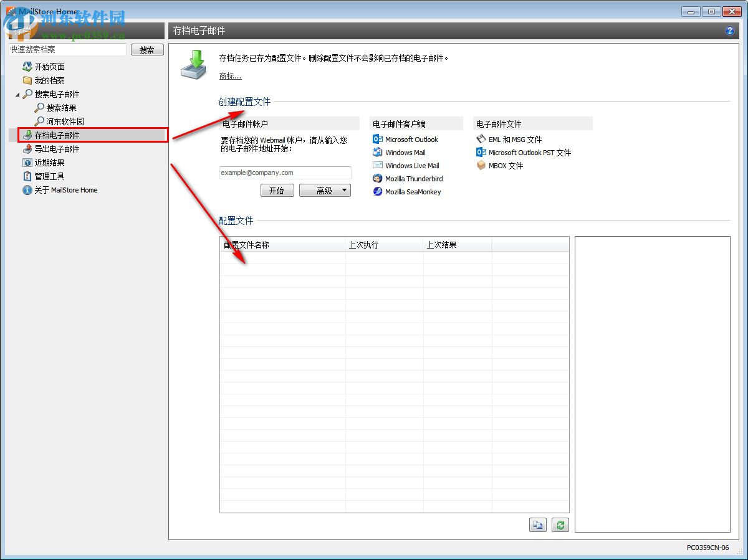This screenshot has height=560, width=748.
Task: Choose Mozilla Thunderbird link
Action: click(414, 179)
